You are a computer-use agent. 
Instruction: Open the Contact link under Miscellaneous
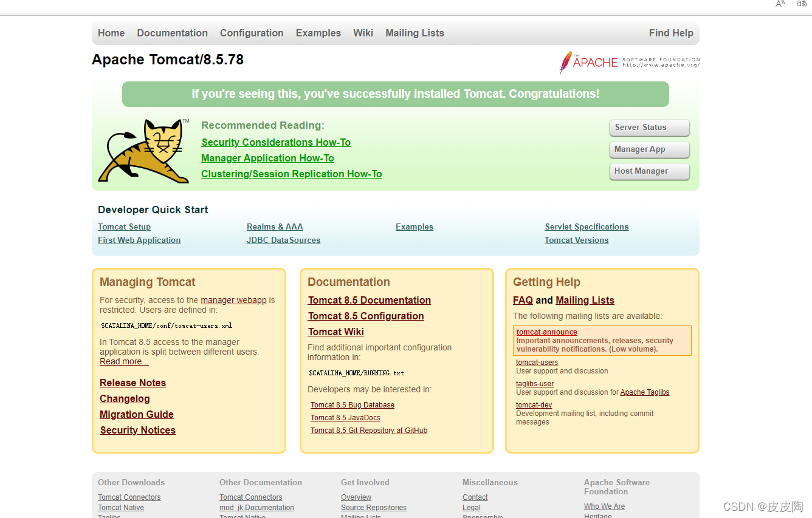pos(475,497)
